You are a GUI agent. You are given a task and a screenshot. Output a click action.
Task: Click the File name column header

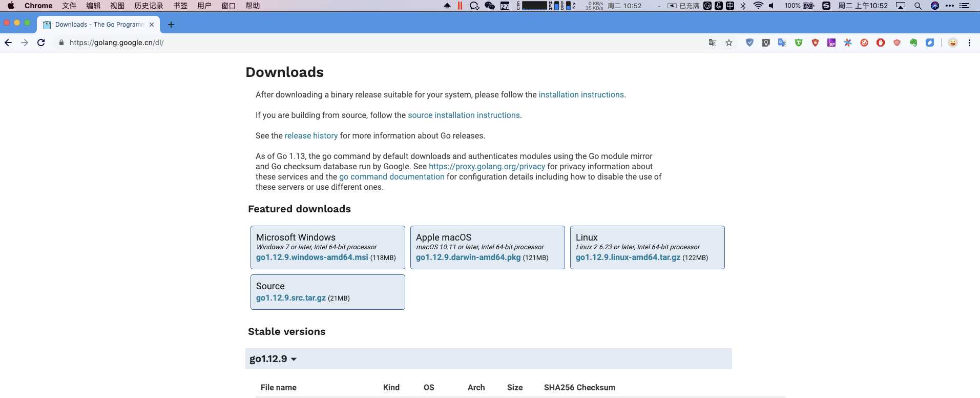[x=279, y=387]
